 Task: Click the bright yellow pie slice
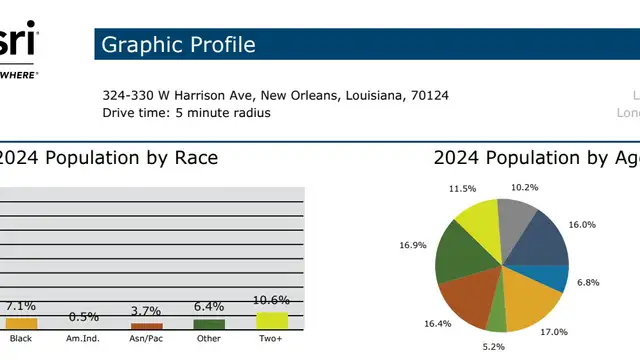[x=484, y=229]
